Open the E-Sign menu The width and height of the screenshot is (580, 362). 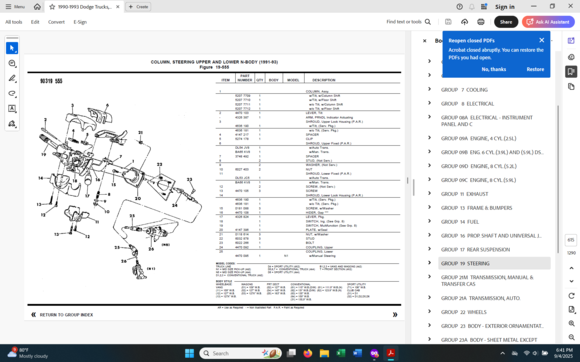tap(80, 22)
